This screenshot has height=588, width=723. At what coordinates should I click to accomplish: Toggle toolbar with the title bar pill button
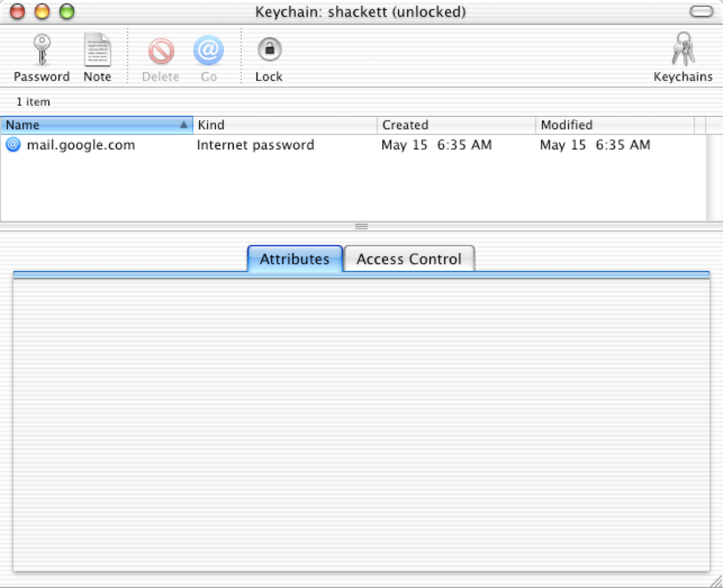tap(701, 11)
